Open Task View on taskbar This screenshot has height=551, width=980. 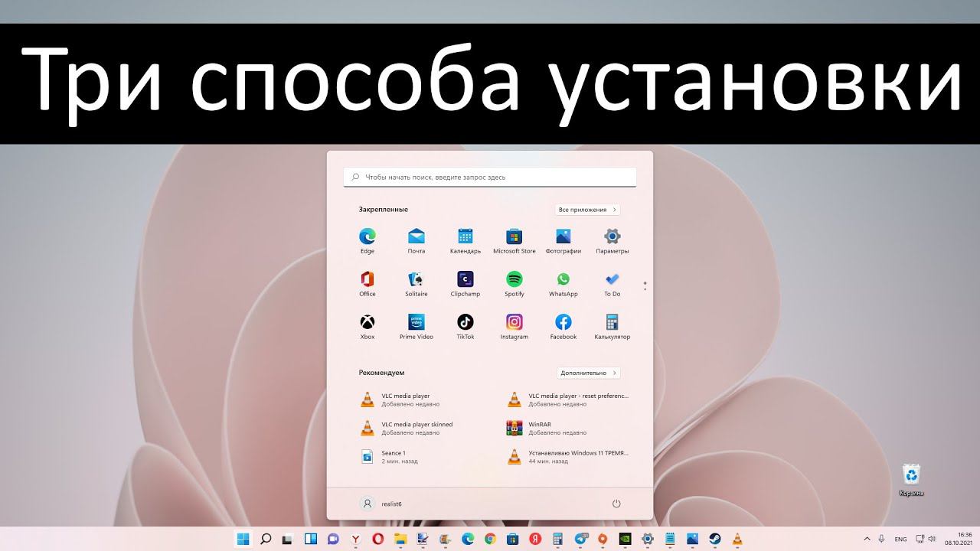click(x=288, y=539)
